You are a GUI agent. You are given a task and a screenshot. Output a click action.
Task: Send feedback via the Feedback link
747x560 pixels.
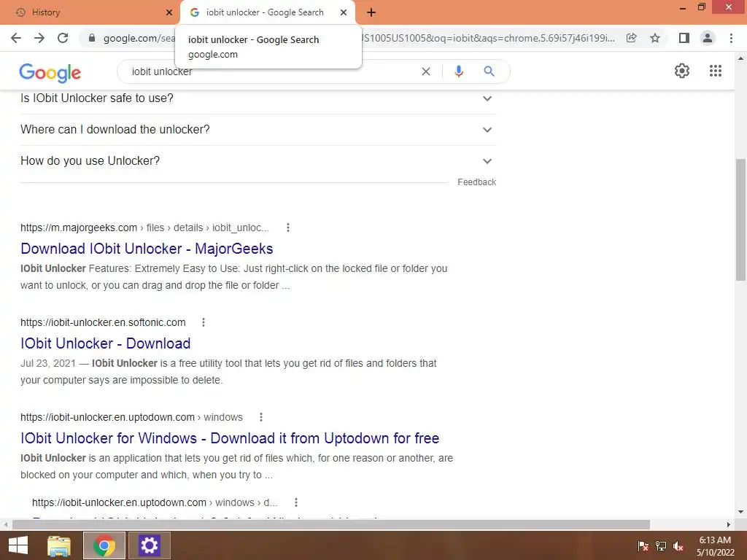(x=476, y=182)
